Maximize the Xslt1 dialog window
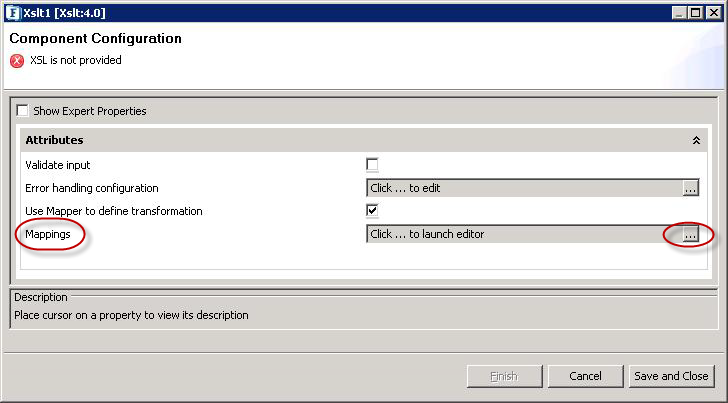This screenshot has width=728, height=403. [696, 13]
